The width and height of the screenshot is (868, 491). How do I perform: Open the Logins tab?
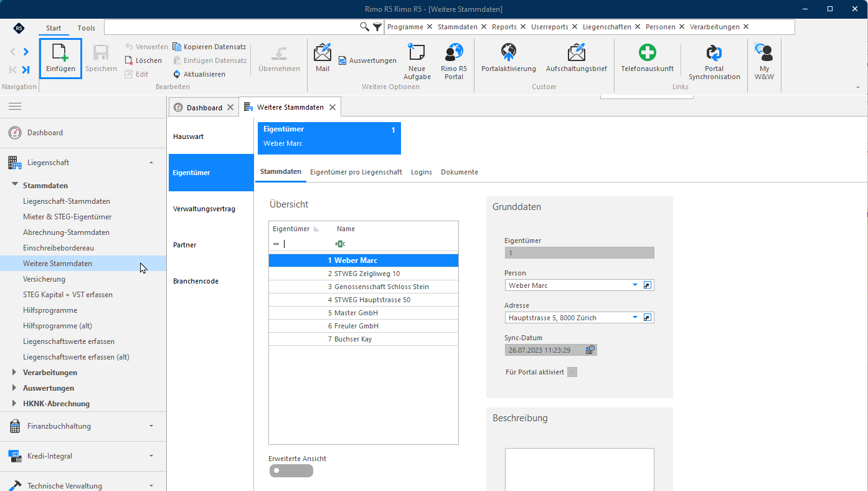[x=422, y=172]
